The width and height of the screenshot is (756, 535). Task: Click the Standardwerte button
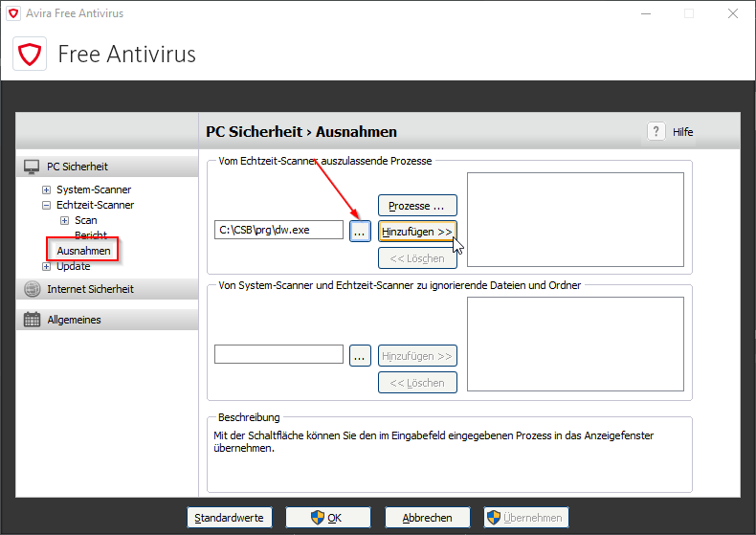[229, 518]
